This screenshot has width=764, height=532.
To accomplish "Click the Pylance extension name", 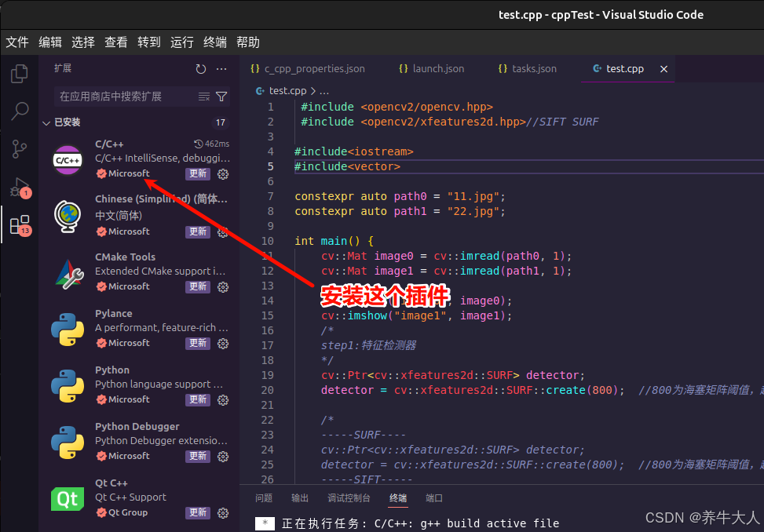I will point(114,313).
